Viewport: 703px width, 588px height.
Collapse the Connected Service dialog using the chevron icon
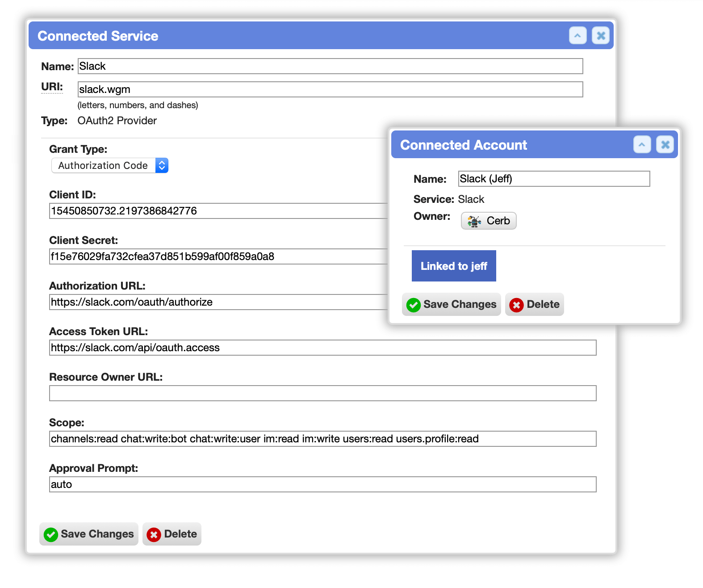(577, 35)
